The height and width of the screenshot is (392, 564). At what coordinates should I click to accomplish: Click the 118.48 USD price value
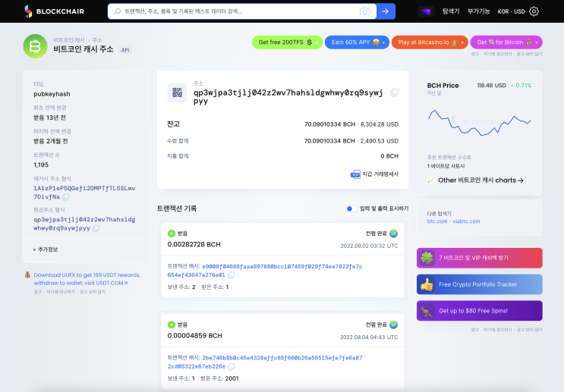coord(491,86)
